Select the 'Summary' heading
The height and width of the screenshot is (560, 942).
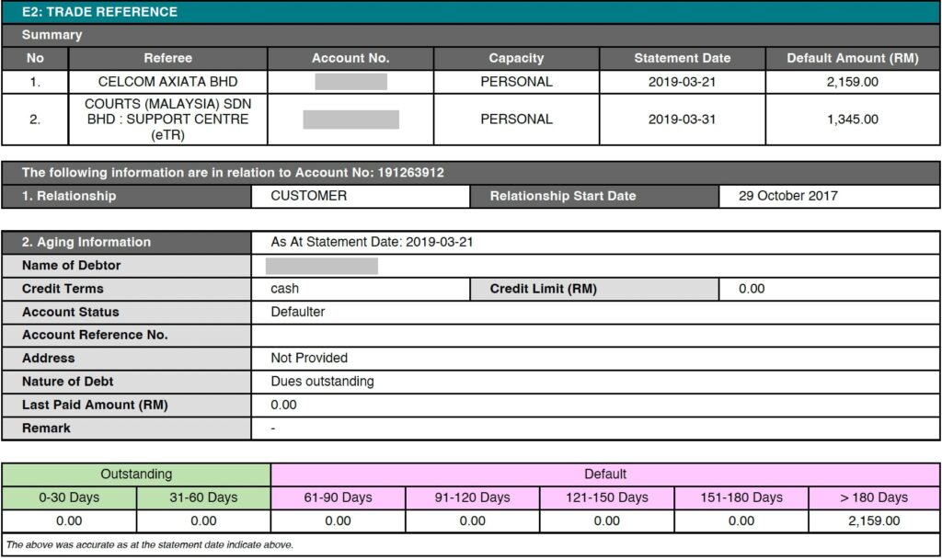tap(52, 35)
